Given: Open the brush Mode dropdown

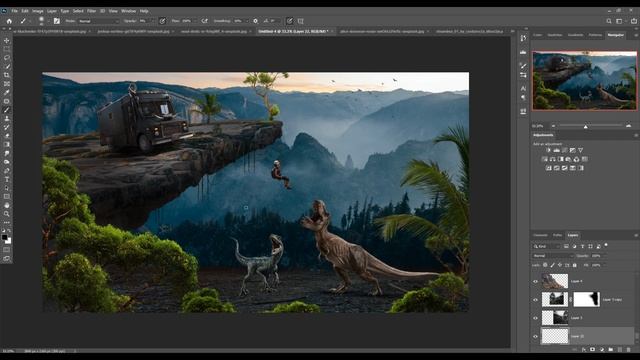Looking at the screenshot, I should pos(98,21).
